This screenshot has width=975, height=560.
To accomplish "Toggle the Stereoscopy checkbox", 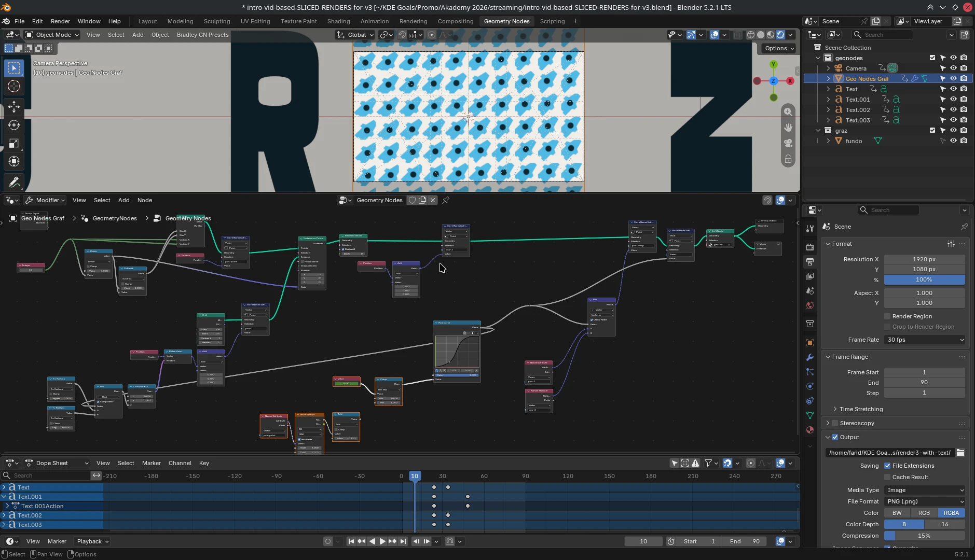I will click(835, 423).
